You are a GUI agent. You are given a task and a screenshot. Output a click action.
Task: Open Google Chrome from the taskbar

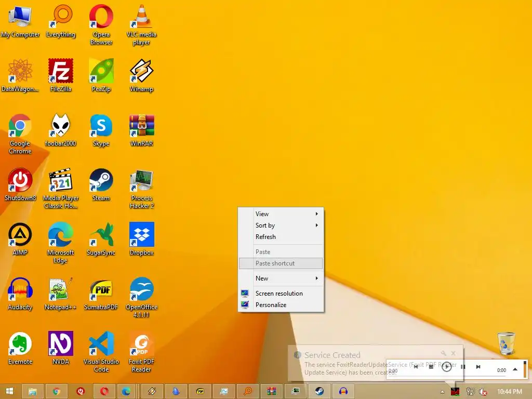click(57, 391)
